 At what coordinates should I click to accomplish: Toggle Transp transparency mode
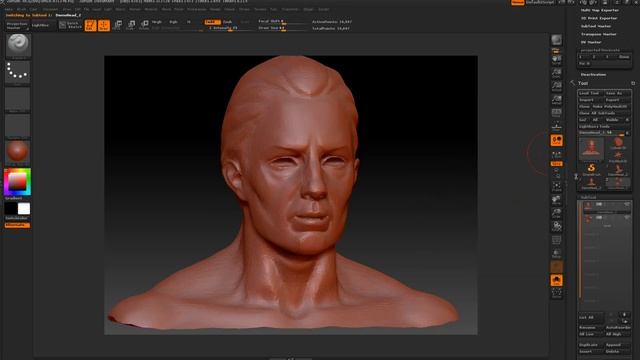(x=557, y=253)
